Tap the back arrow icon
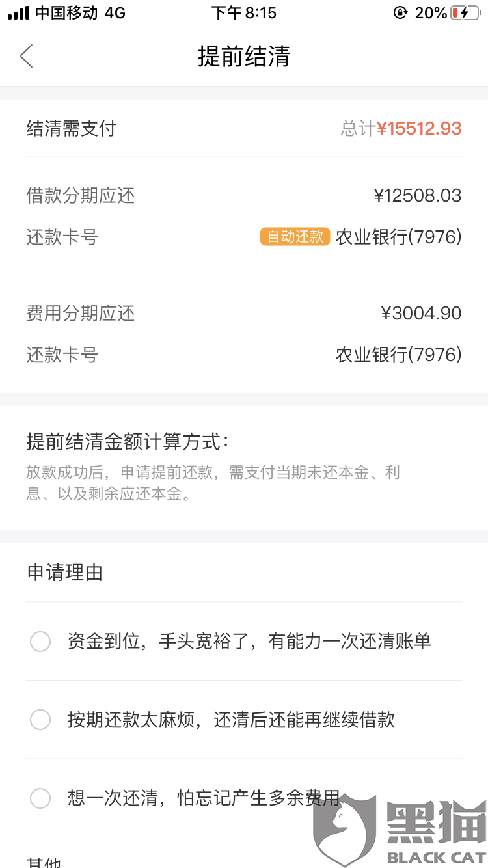The width and height of the screenshot is (488, 868). (26, 56)
